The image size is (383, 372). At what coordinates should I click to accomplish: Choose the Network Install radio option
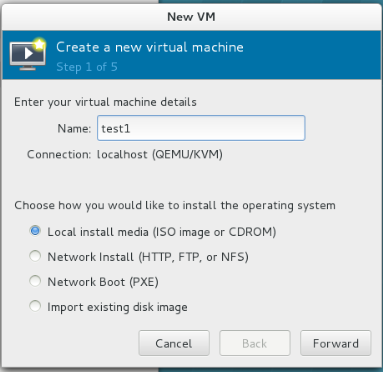pos(35,256)
